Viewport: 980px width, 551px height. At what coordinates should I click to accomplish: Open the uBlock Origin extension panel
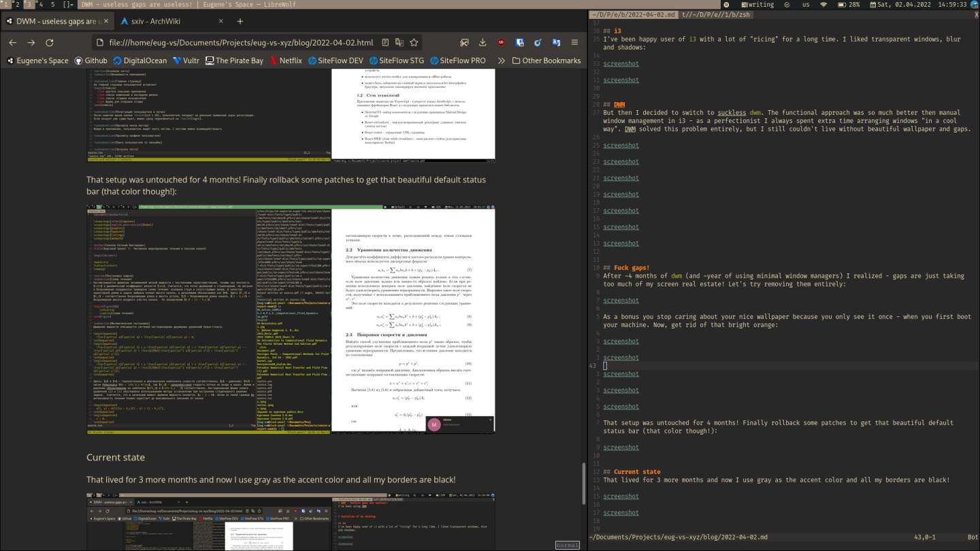point(502,42)
